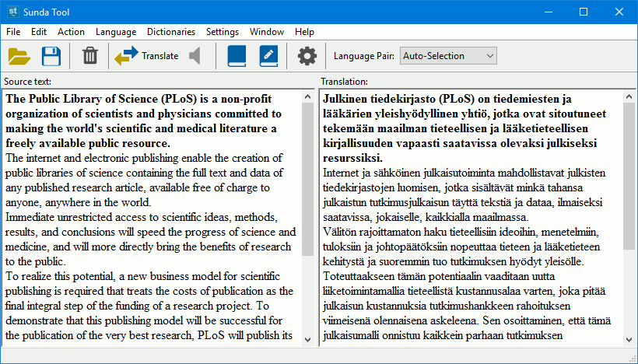Maximize the Sunda Tool window

pyautogui.click(x=584, y=12)
